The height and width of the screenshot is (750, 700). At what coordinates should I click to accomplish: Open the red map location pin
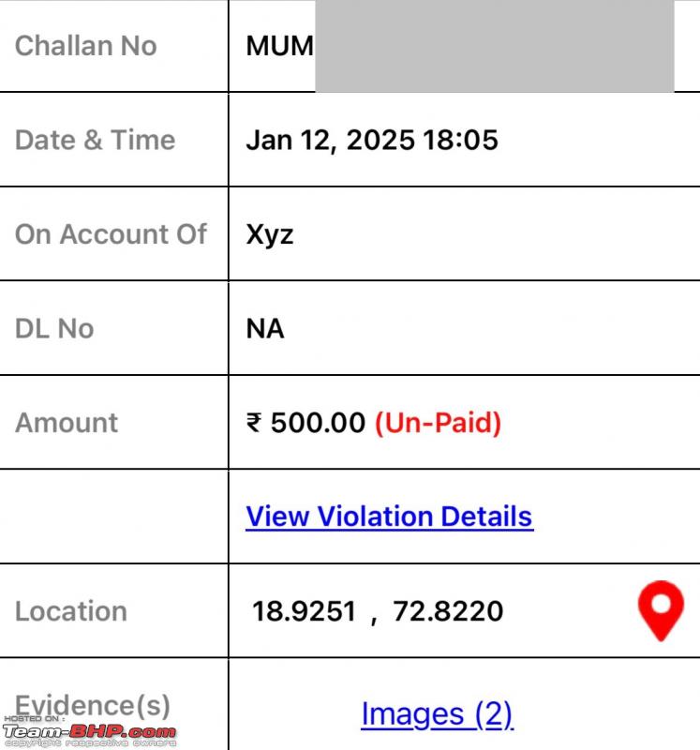pos(661,611)
